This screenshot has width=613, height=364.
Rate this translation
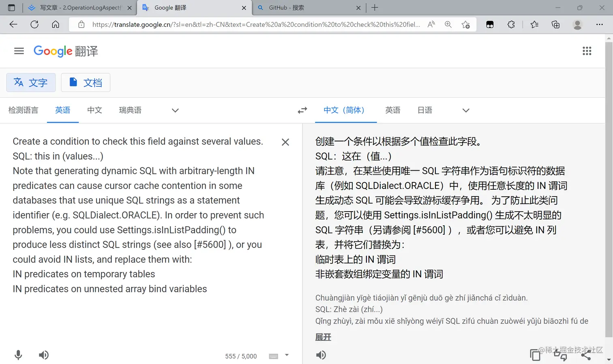click(x=560, y=355)
